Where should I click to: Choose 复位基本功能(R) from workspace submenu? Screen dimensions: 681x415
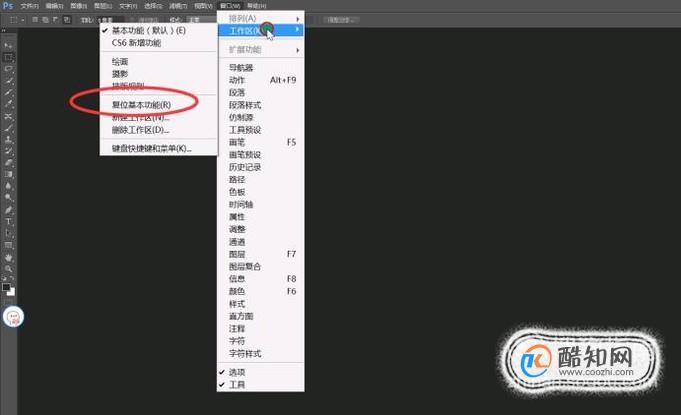point(159,105)
